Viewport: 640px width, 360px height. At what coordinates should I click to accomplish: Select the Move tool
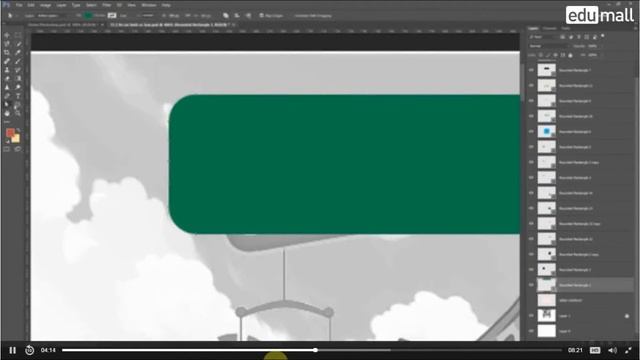coord(7,36)
